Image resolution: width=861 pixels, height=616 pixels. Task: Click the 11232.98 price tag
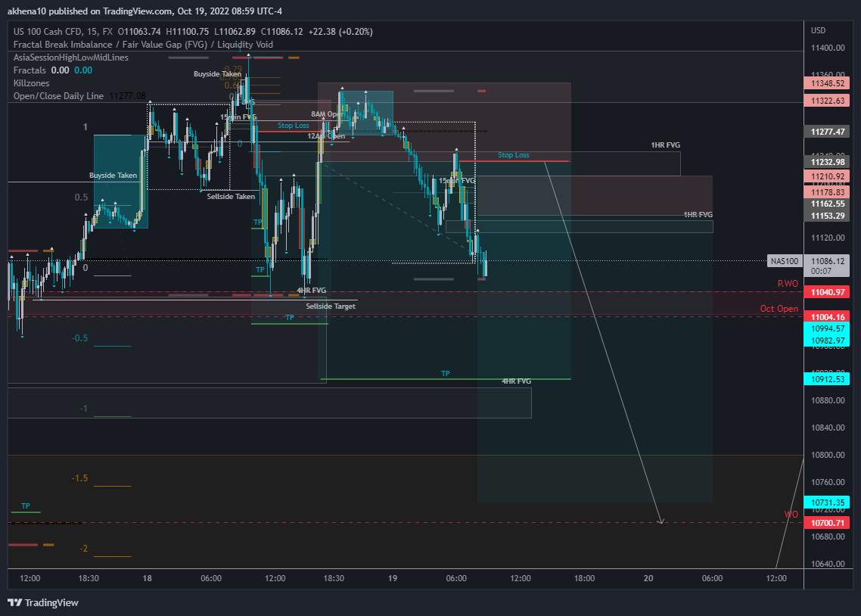(x=828, y=162)
